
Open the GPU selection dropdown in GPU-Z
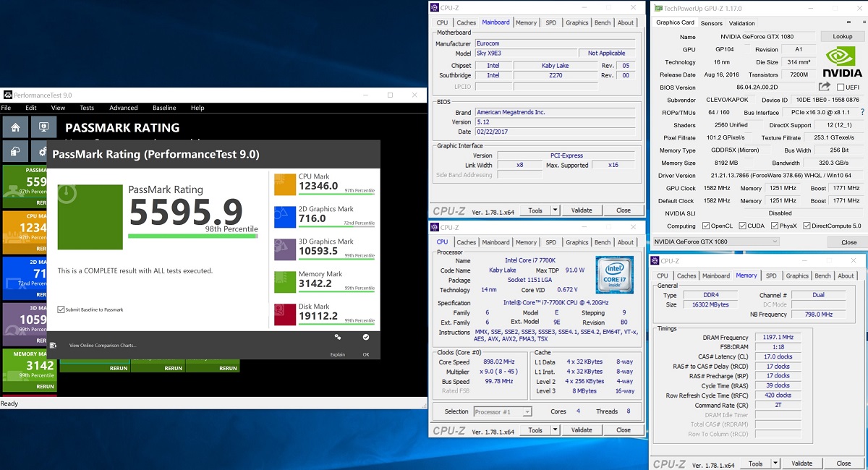[x=774, y=242]
